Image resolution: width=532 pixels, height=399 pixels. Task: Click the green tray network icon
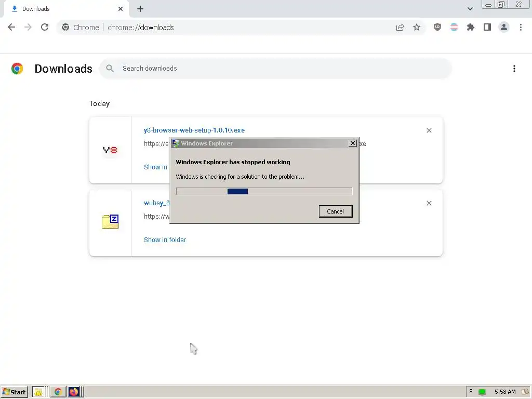point(482,392)
